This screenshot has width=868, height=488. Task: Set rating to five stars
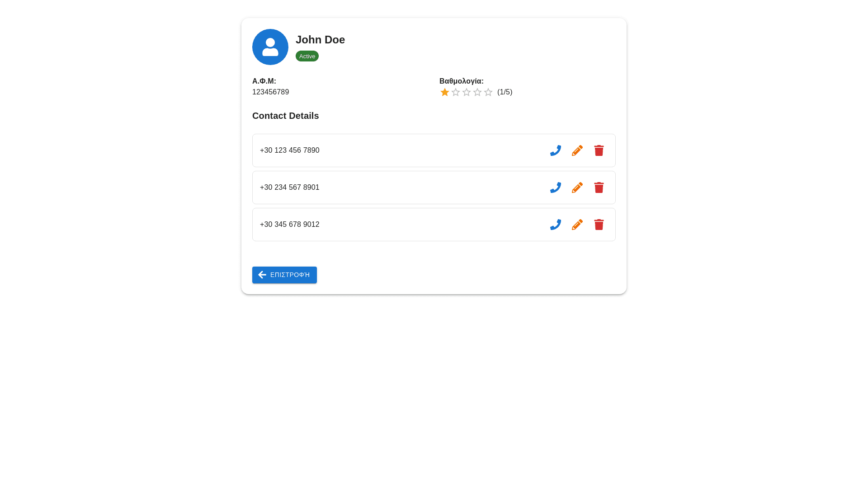pos(488,92)
